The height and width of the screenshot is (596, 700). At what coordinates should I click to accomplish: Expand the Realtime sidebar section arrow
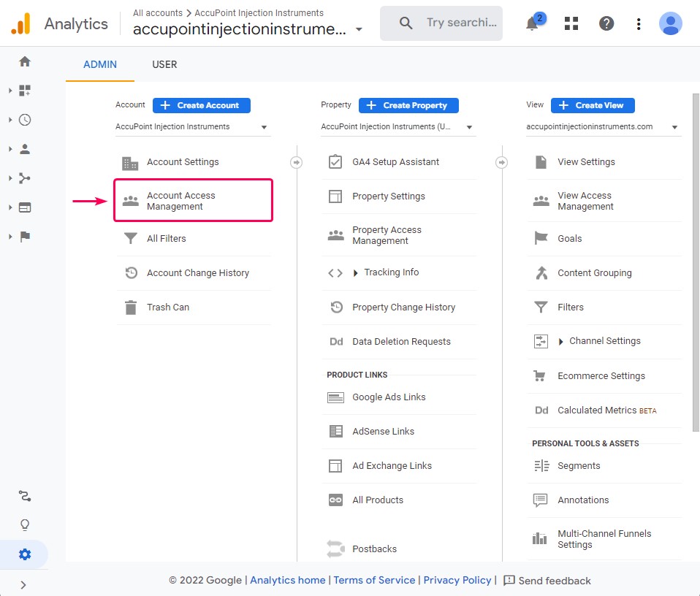[10, 120]
